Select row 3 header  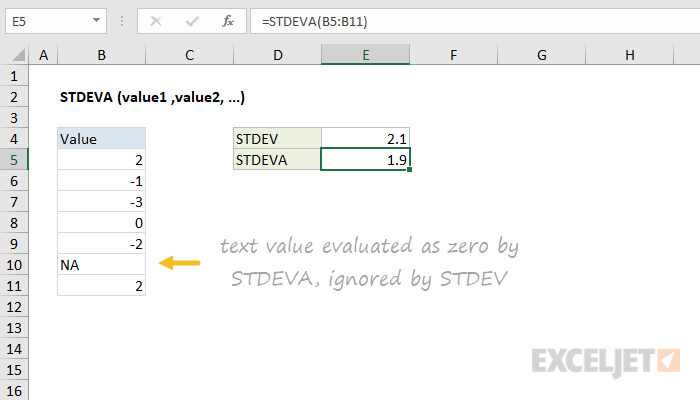(14, 118)
